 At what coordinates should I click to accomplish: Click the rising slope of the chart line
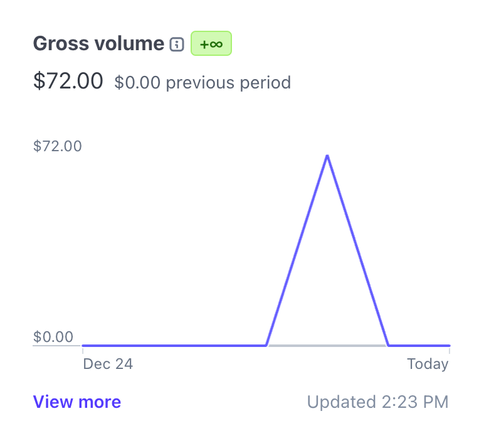click(297, 250)
